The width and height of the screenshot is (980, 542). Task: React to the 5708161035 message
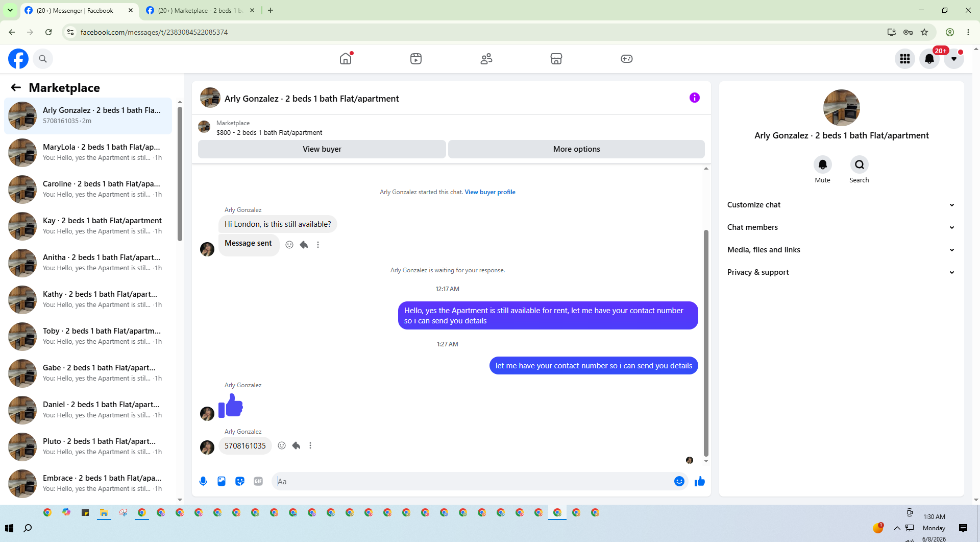click(282, 445)
